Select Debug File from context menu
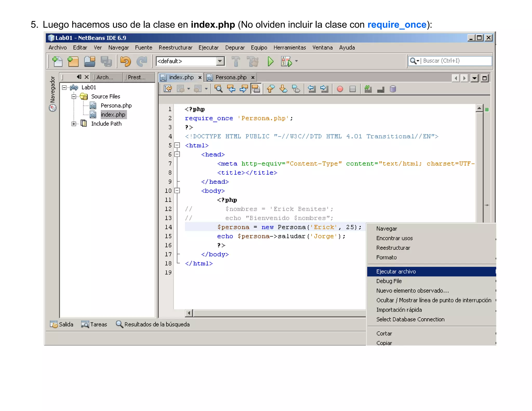This screenshot has width=532, height=411. [431, 281]
